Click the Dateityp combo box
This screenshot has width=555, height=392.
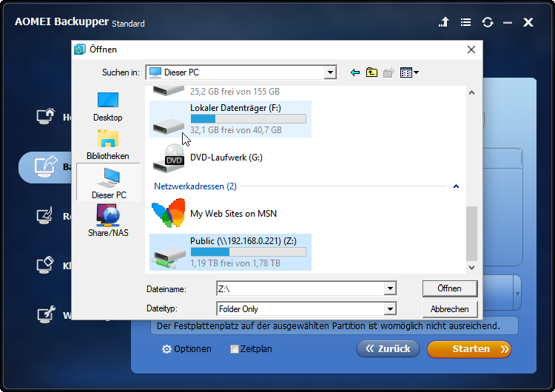[306, 309]
